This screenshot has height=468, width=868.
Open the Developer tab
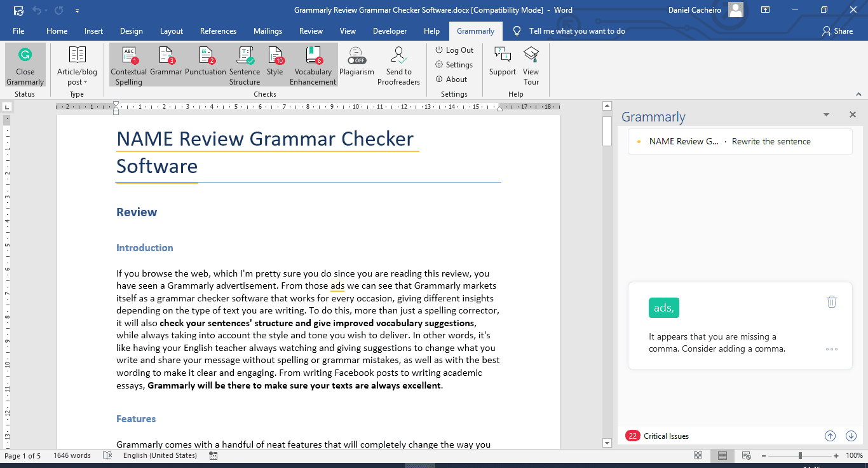point(390,31)
